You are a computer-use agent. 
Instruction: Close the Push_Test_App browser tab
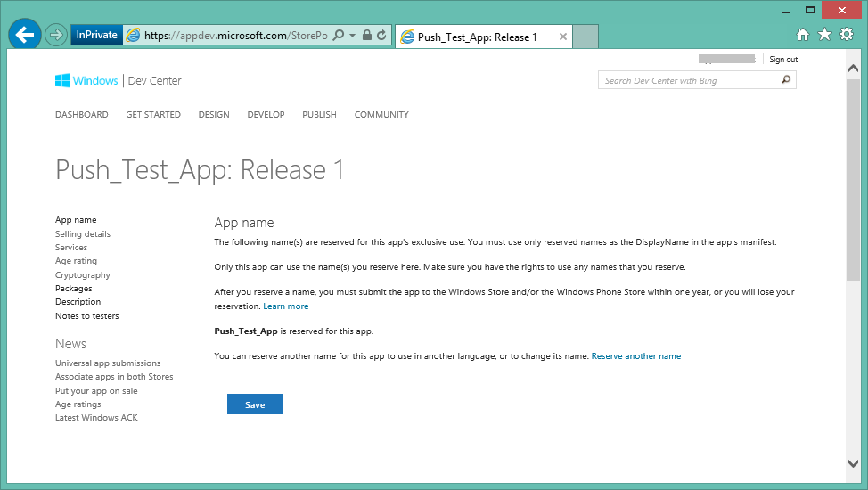[563, 37]
